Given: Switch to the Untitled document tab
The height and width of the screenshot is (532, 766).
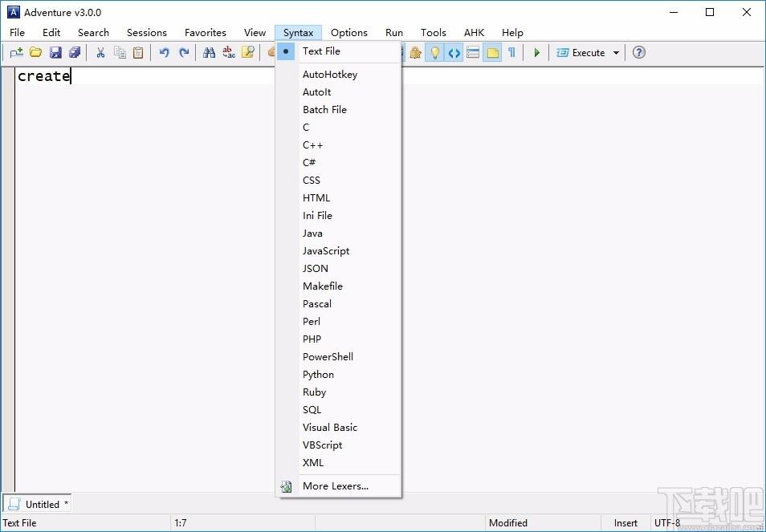Looking at the screenshot, I should (x=38, y=504).
